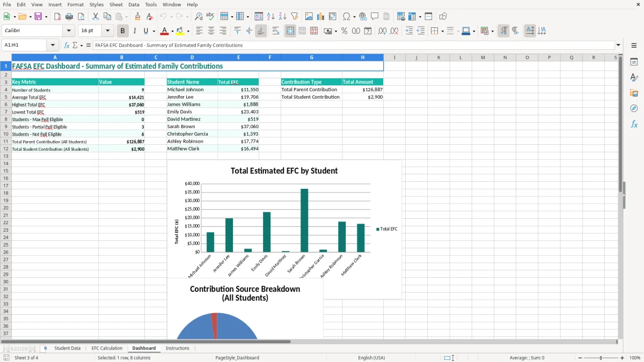
Task: Copy the selected cells
Action: (107, 17)
